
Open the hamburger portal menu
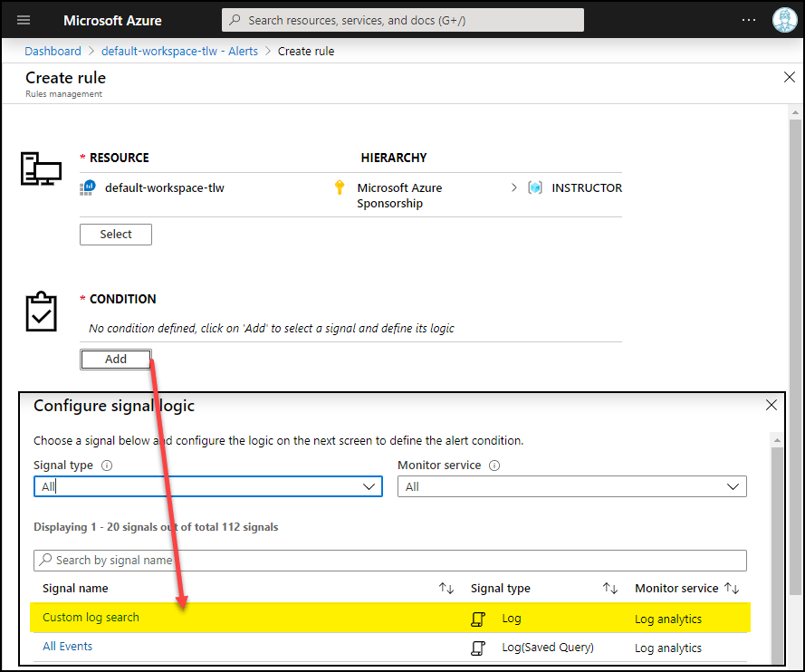[x=24, y=20]
